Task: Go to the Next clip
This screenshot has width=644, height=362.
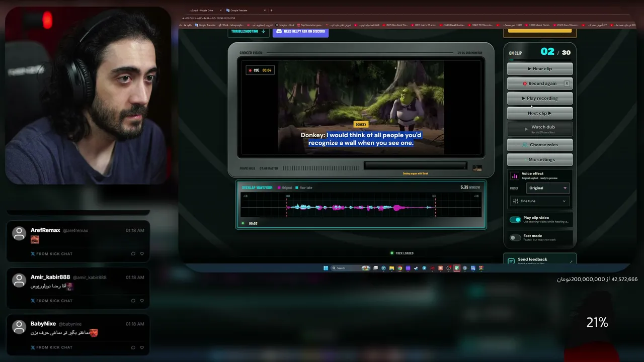Action: [540, 113]
